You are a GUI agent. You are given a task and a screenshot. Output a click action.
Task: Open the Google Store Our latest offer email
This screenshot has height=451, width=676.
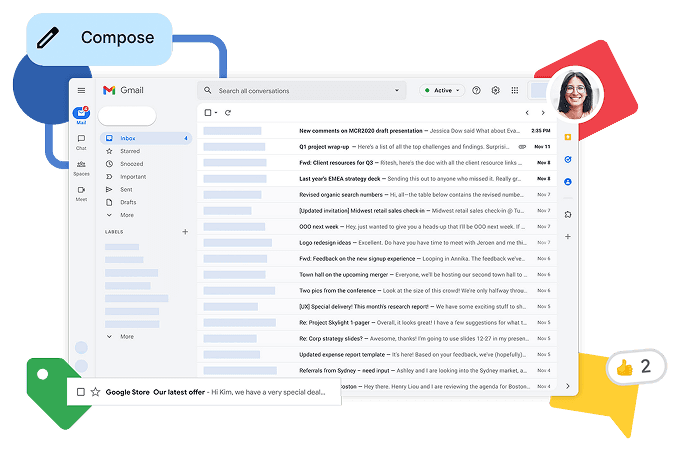tap(204, 392)
